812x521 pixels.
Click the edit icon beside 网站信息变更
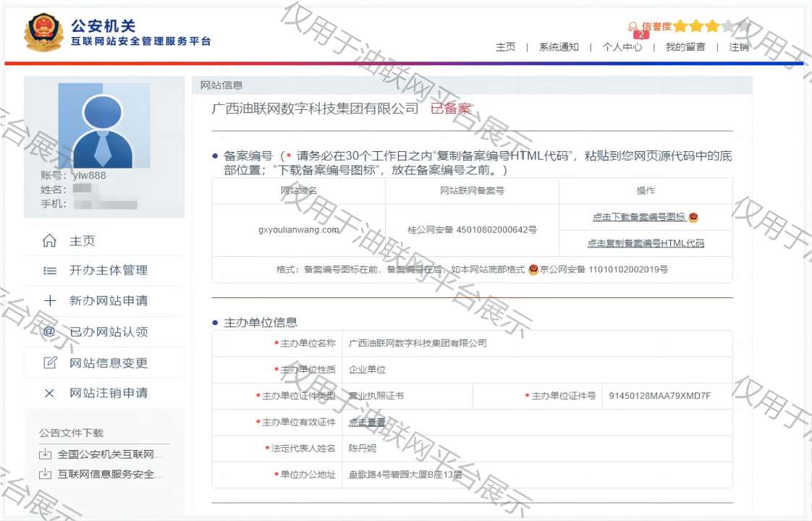pyautogui.click(x=50, y=363)
